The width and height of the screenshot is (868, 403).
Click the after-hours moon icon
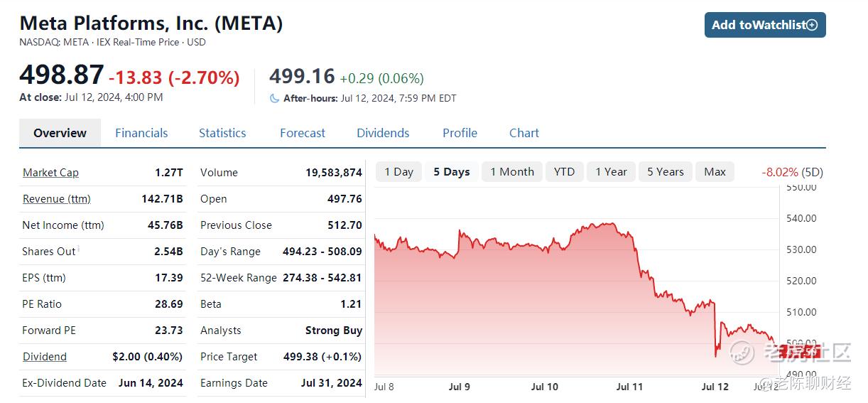tap(275, 99)
